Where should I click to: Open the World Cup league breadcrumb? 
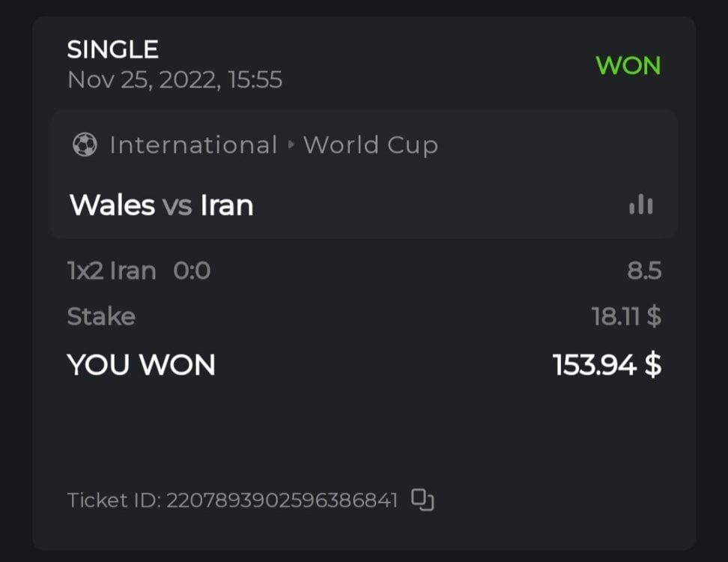click(370, 145)
